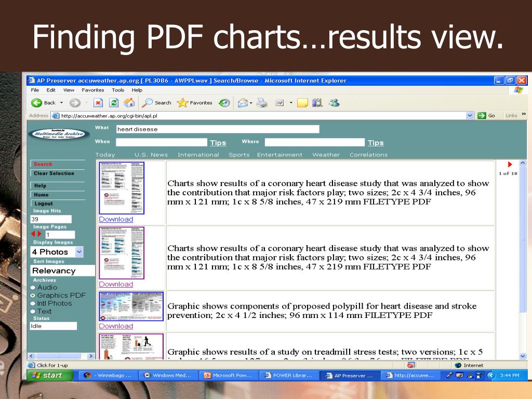Select the Text archive radio button

pyautogui.click(x=33, y=312)
